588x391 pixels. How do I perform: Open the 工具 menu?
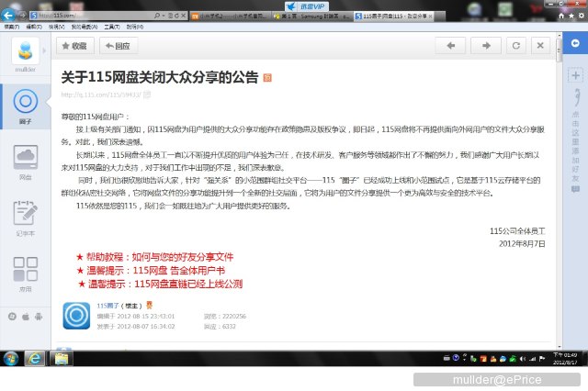[x=112, y=27]
